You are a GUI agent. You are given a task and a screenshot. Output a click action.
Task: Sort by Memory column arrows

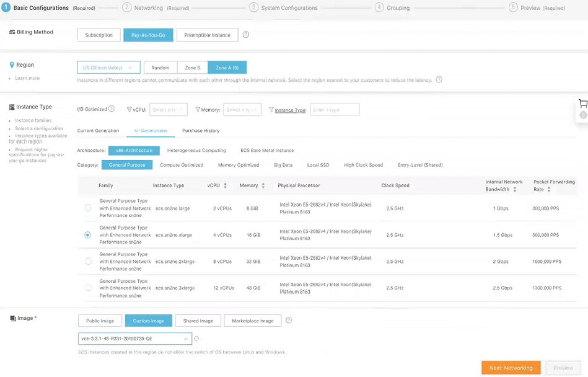pyautogui.click(x=263, y=185)
